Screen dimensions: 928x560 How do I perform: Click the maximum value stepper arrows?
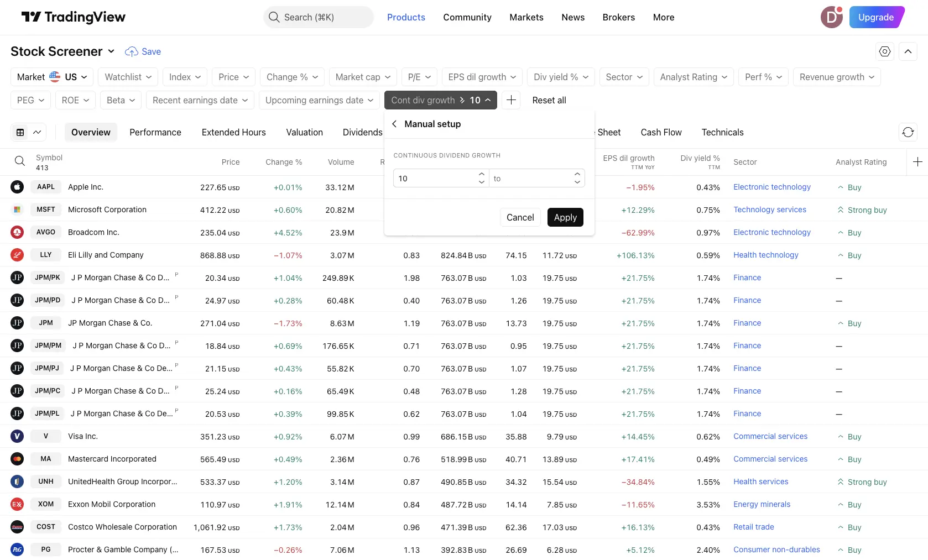577,178
